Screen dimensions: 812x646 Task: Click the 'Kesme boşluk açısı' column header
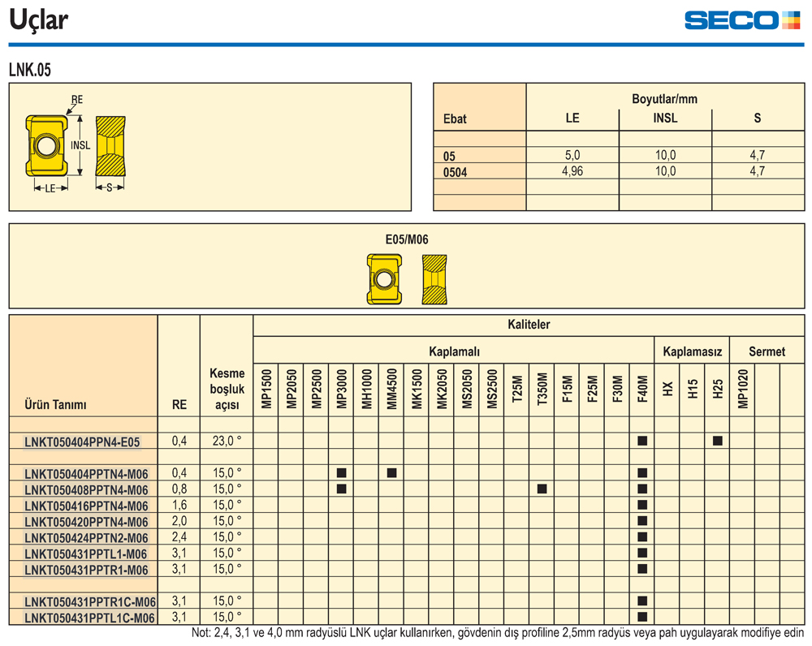(227, 389)
